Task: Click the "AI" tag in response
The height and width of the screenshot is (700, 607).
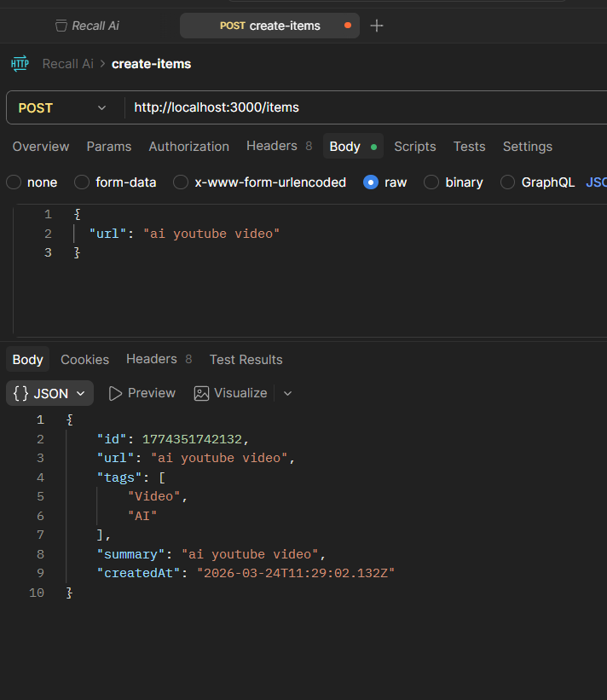Action: click(142, 516)
